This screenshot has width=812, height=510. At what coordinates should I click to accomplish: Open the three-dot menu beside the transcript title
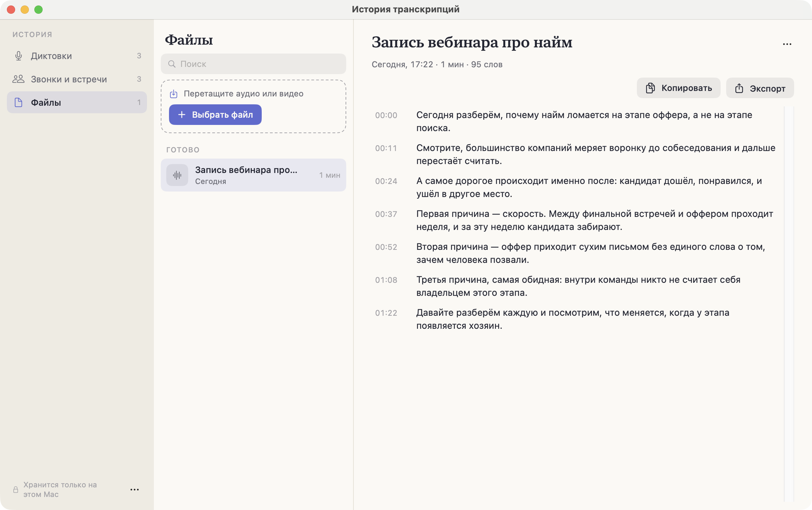(x=787, y=44)
